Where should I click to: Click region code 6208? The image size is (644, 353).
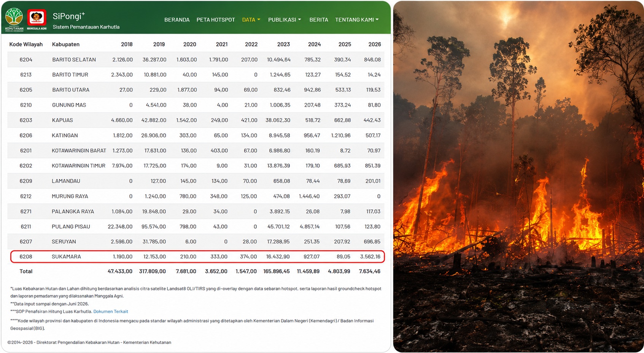[26, 257]
